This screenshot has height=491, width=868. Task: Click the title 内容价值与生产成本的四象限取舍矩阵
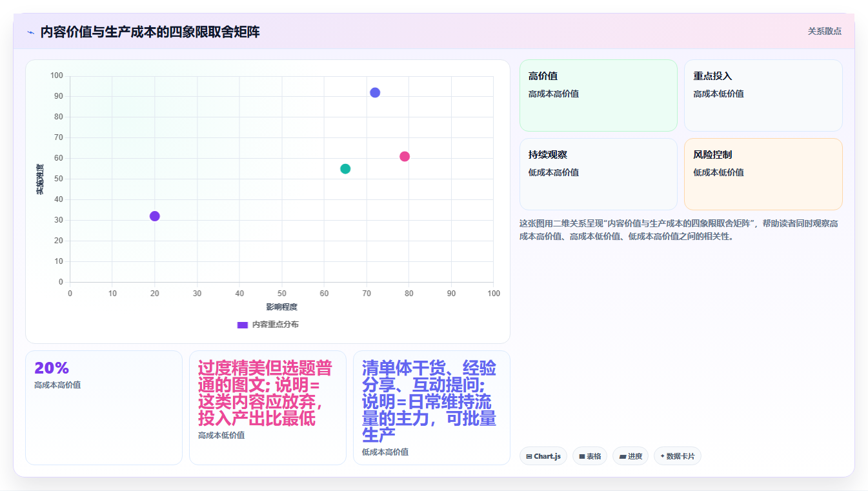[x=150, y=32]
